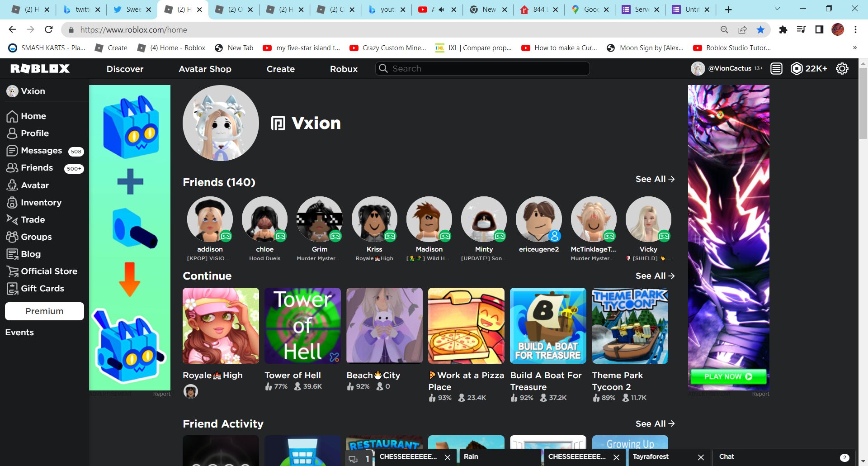Image resolution: width=868 pixels, height=466 pixels.
Task: Open the browser side panel icon
Action: [x=819, y=29]
